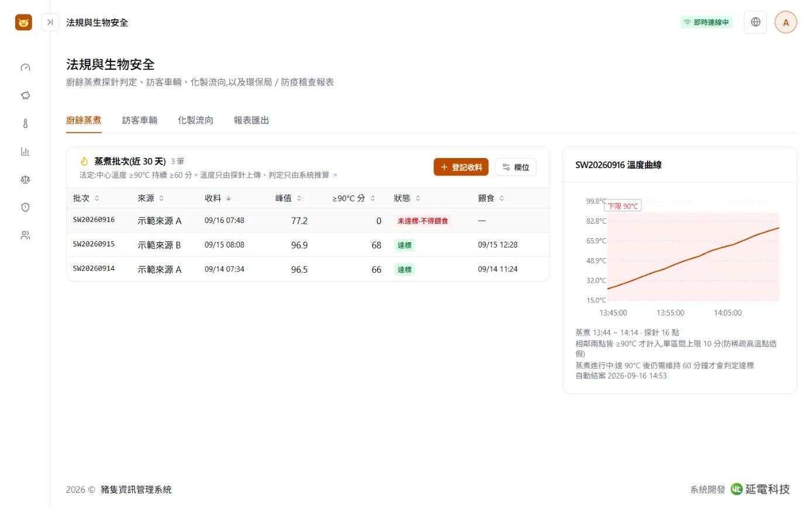
Task: Click 示範來源 B source cell
Action: pos(159,245)
